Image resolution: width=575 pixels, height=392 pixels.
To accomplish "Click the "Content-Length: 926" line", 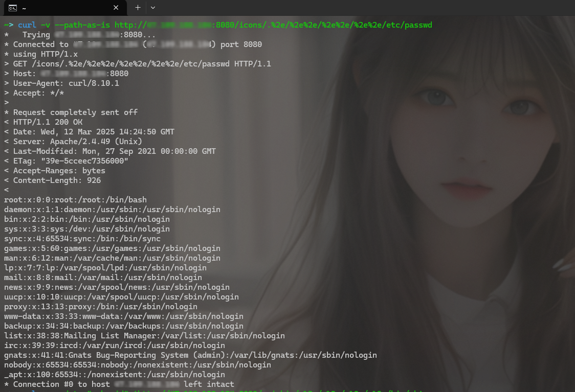I will [53, 180].
